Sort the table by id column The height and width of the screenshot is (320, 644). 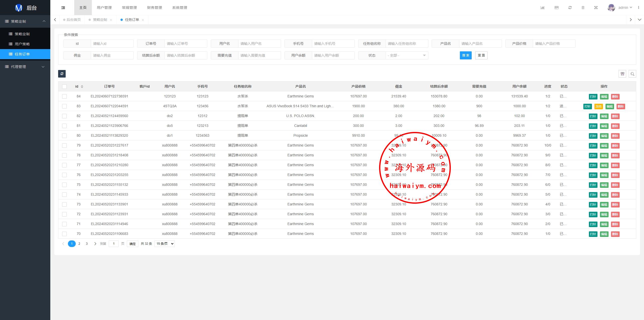tap(82, 87)
